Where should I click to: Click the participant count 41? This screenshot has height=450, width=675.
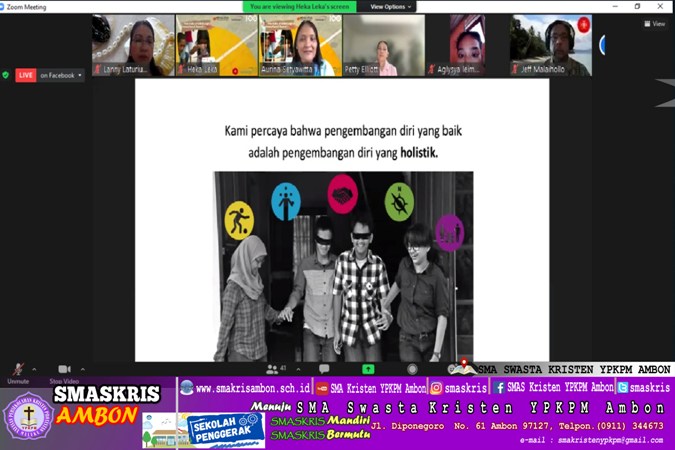tap(283, 368)
